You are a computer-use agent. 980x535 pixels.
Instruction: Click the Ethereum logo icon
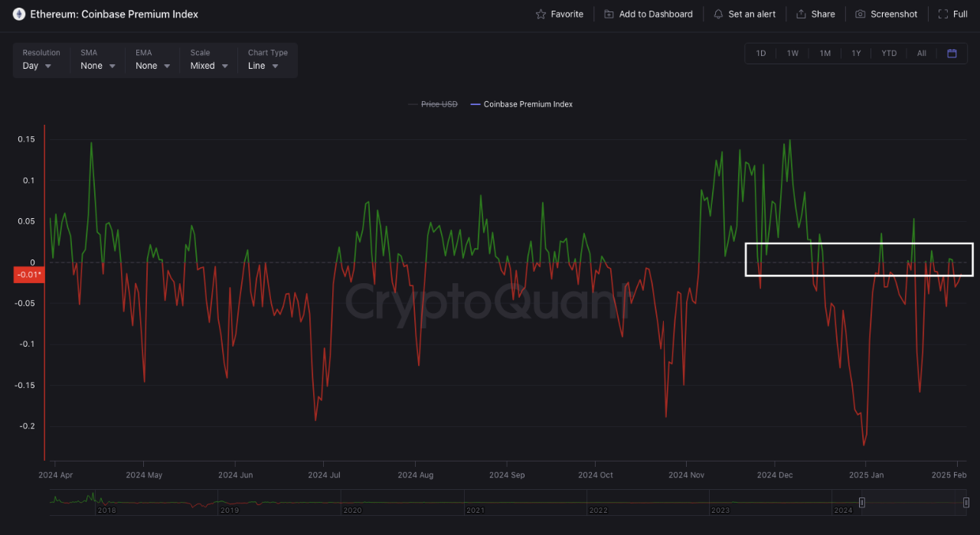coord(19,14)
